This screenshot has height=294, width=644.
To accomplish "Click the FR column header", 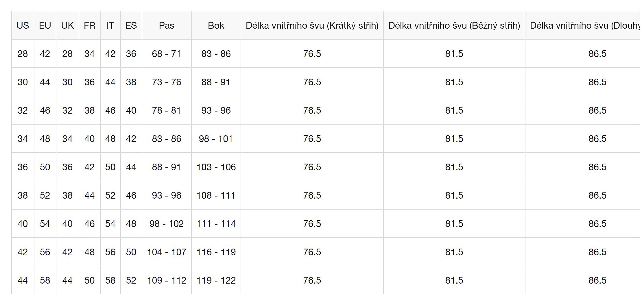I will point(89,25).
